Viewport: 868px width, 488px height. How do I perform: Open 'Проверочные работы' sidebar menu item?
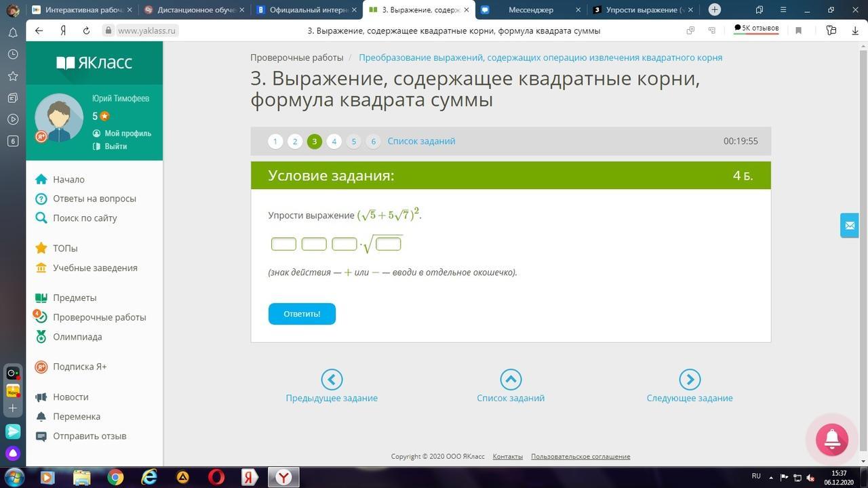pyautogui.click(x=91, y=317)
